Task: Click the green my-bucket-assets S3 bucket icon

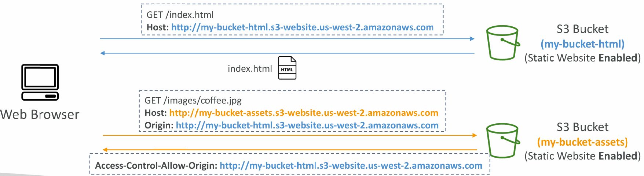Action: pos(503,141)
